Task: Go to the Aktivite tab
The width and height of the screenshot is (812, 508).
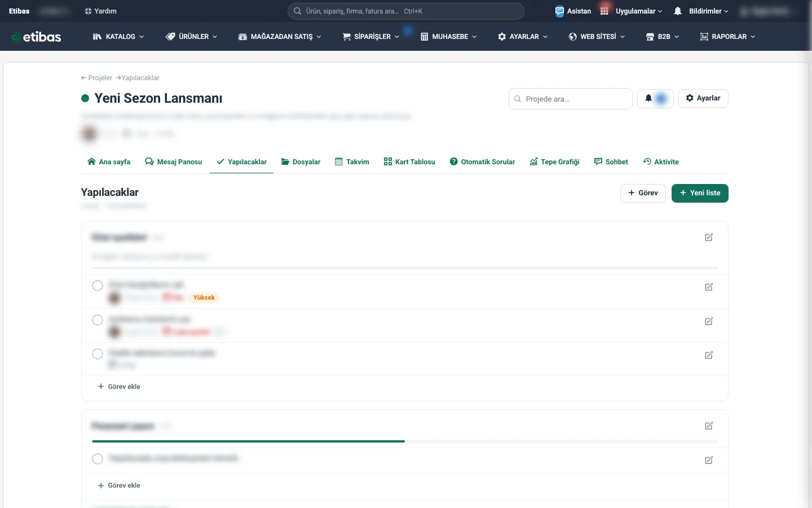Action: (661, 162)
